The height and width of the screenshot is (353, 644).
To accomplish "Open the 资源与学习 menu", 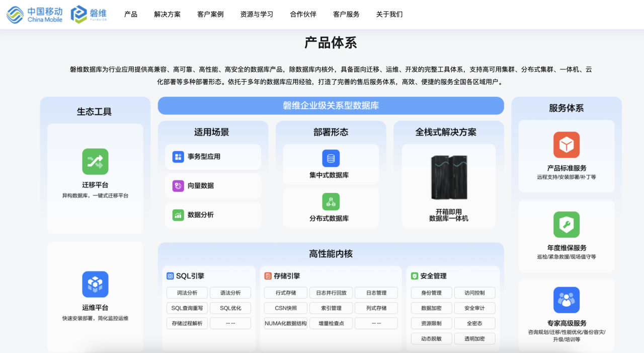I will point(257,14).
